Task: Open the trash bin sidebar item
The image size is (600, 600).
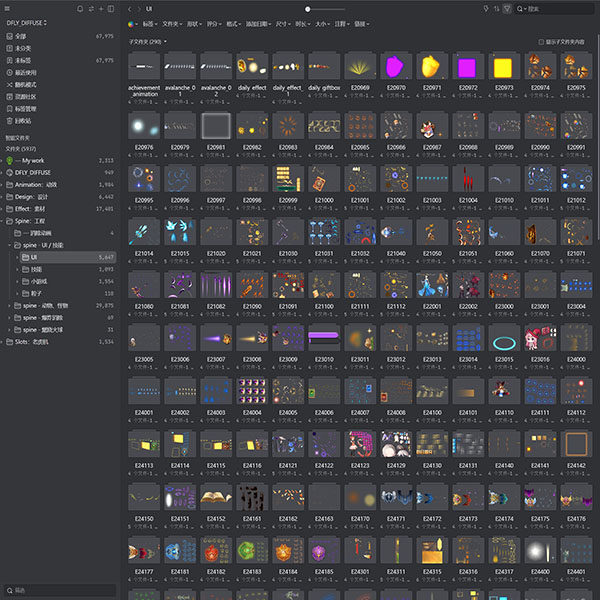Action: tap(60, 121)
